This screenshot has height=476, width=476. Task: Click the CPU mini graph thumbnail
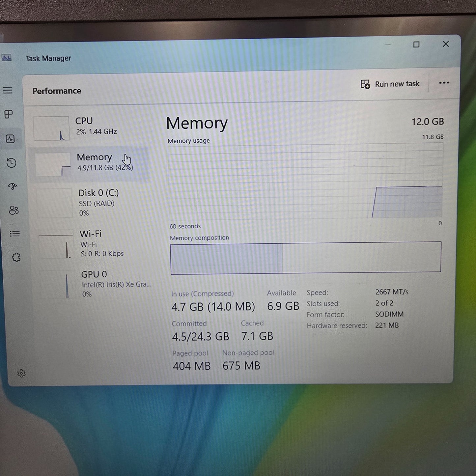pyautogui.click(x=51, y=128)
